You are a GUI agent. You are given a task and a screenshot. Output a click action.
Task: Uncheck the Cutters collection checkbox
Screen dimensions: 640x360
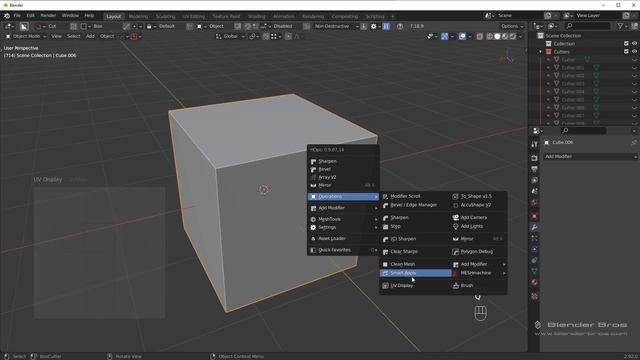coord(626,51)
